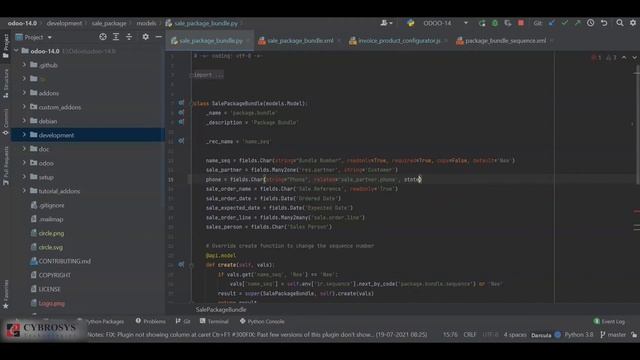640x360 pixels.
Task: Open Git history with the clock icon
Action: click(x=591, y=23)
